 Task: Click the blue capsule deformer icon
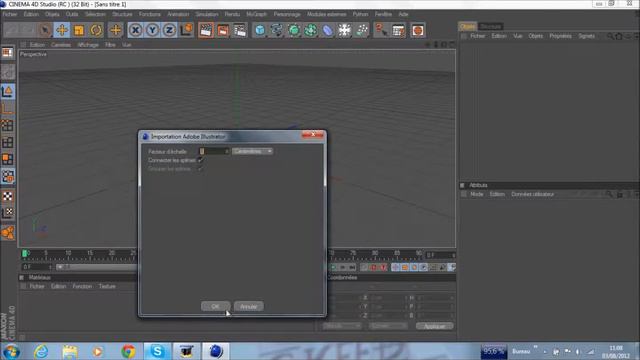(328, 30)
